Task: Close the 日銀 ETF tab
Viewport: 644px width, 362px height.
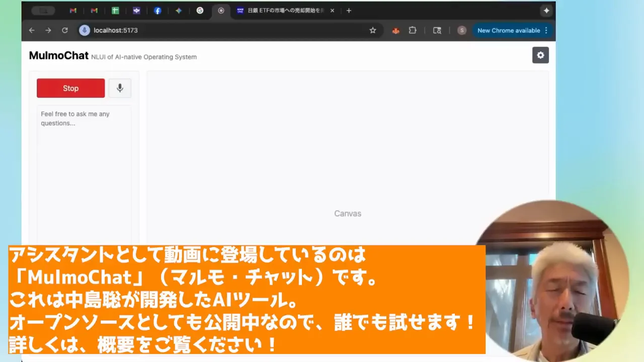Action: click(x=332, y=11)
